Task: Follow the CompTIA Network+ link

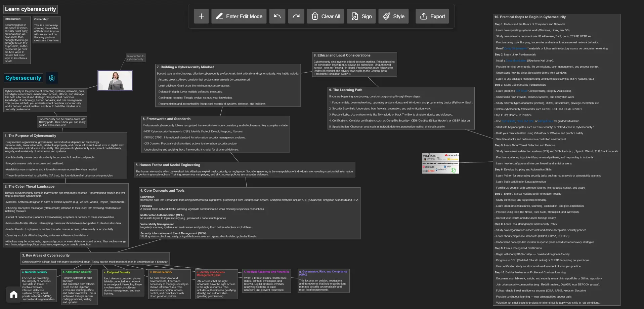Action: [516, 48]
